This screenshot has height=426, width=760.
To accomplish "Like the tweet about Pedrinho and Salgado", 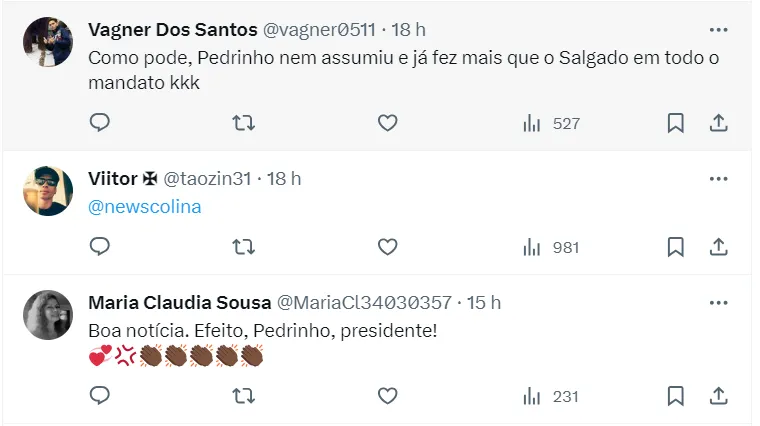I will tap(387, 123).
